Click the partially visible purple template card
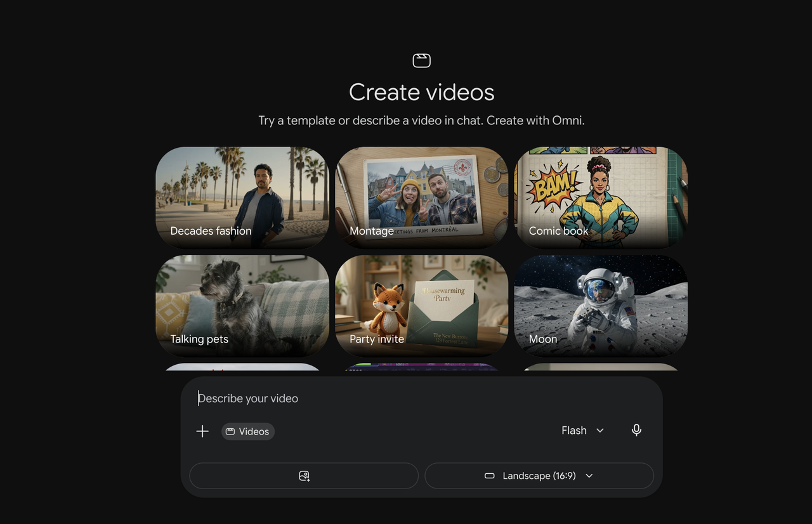Image resolution: width=812 pixels, height=524 pixels. pos(422,367)
